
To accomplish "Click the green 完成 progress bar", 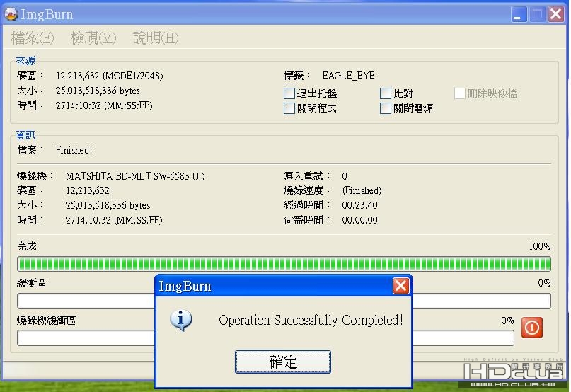I will tap(284, 264).
